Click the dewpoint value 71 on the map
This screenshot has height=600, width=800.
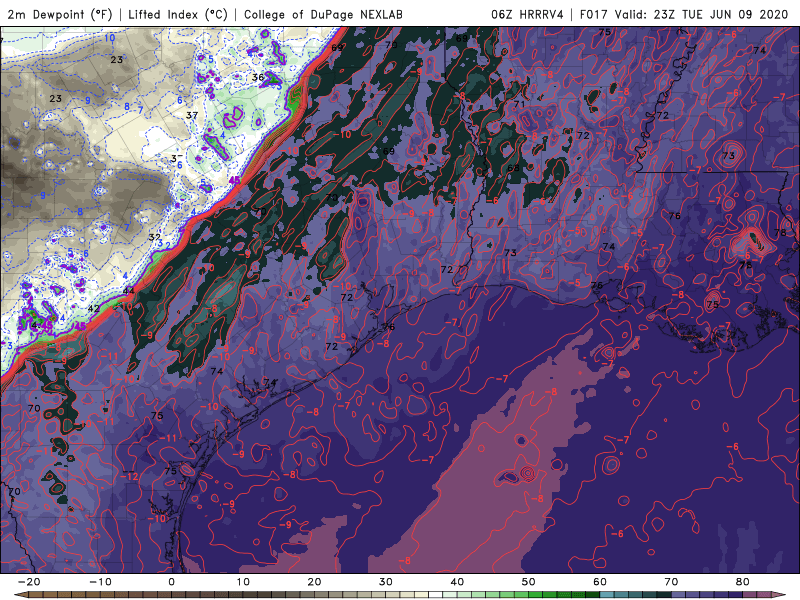coord(519,104)
